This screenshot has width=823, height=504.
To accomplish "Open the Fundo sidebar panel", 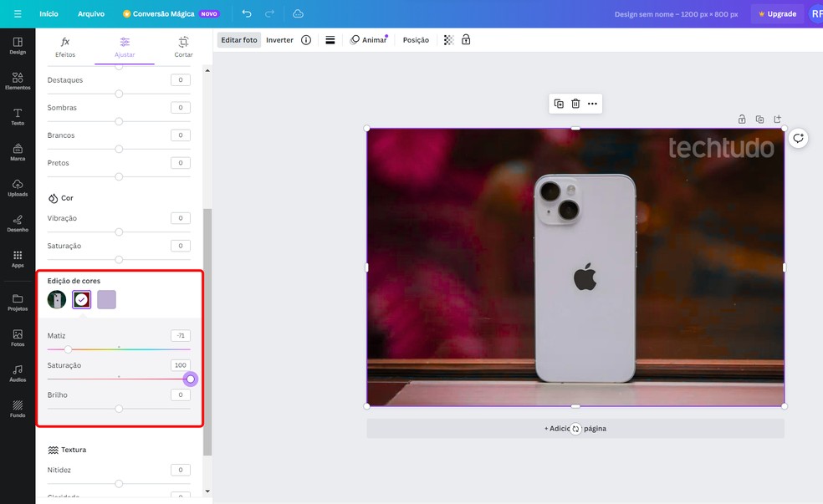I will tap(18, 409).
